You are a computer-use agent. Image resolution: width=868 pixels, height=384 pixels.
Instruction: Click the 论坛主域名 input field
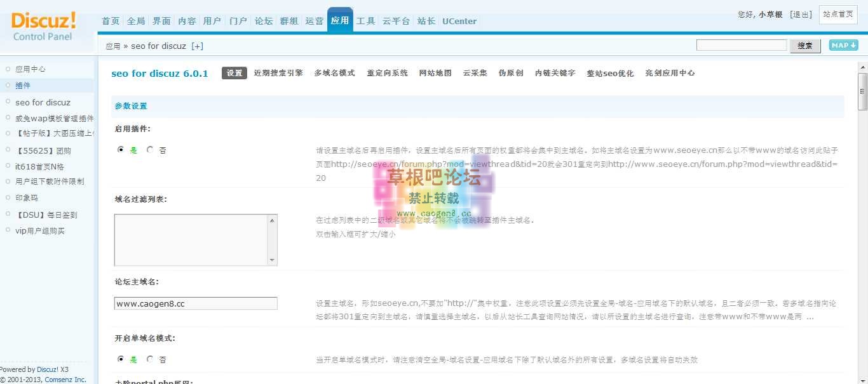click(195, 303)
